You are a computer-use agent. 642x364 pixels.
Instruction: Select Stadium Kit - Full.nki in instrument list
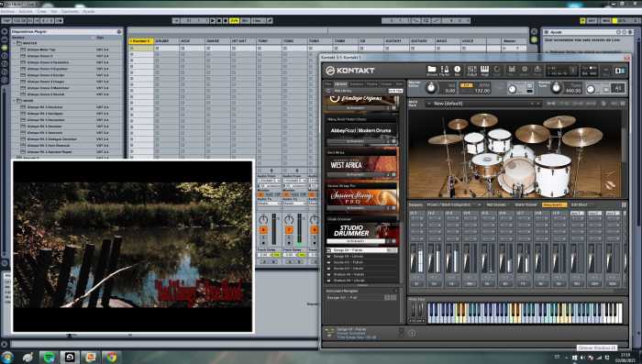click(x=362, y=275)
